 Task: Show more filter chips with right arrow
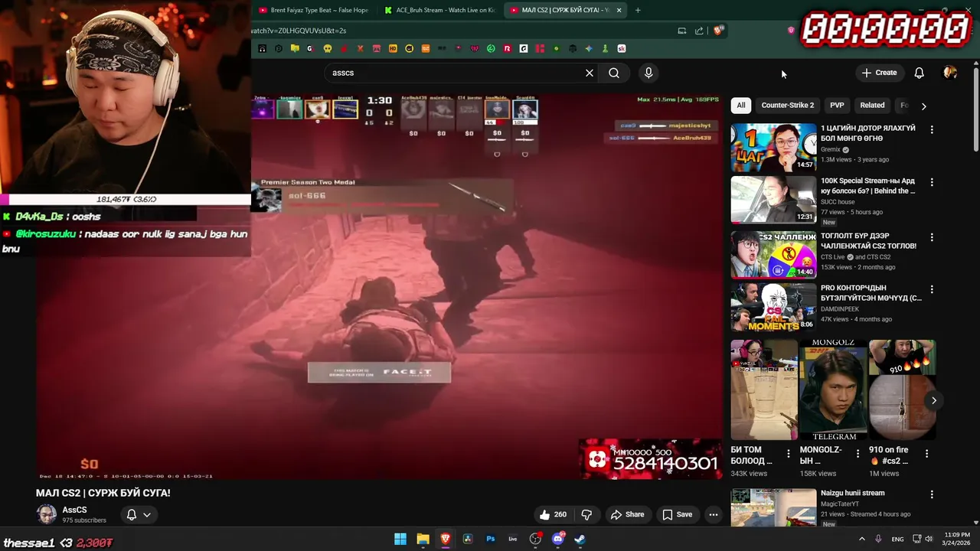pyautogui.click(x=923, y=106)
